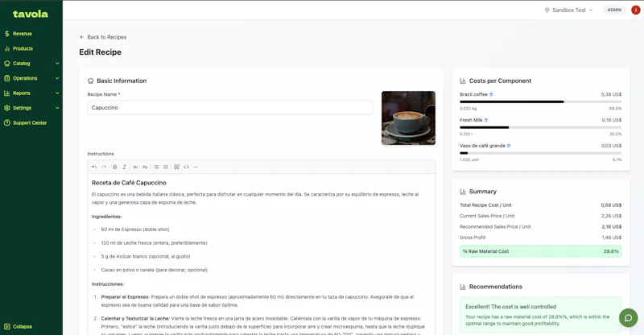Click the undo icon in editor toolbar
Viewport: 644px width, 335px height.
(x=94, y=167)
